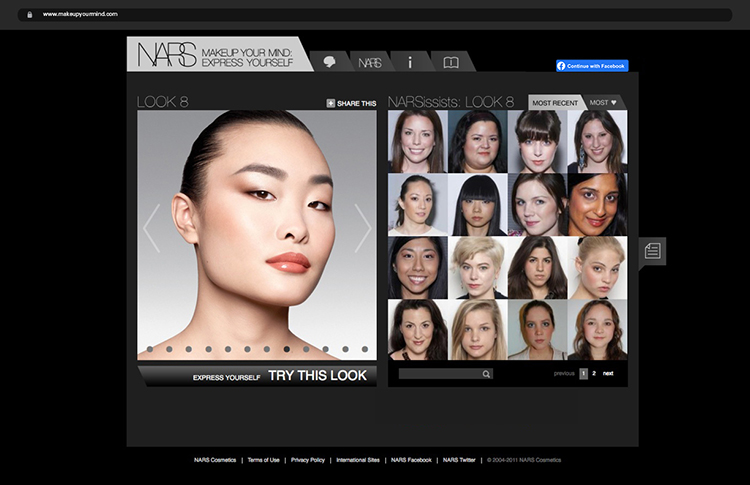
Task: Click the Share This plus icon
Action: [x=331, y=103]
